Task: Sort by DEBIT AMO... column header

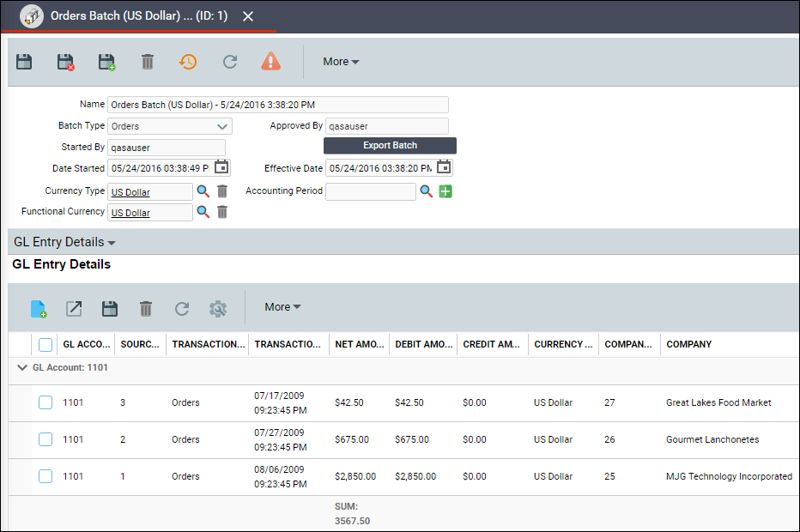Action: (423, 344)
